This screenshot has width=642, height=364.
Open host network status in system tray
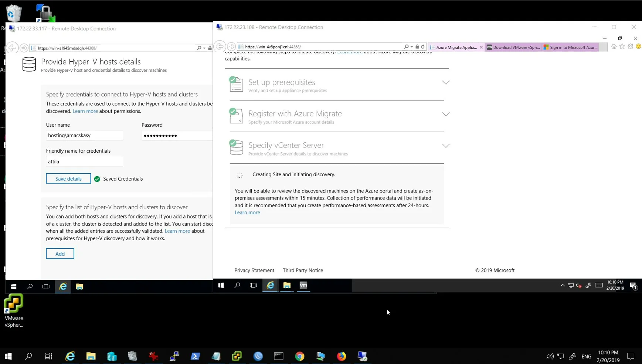pos(561,356)
